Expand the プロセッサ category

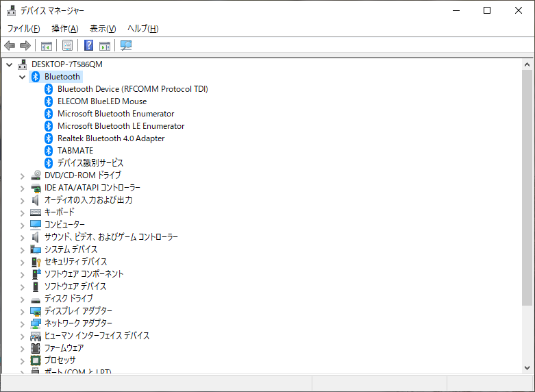coord(22,361)
